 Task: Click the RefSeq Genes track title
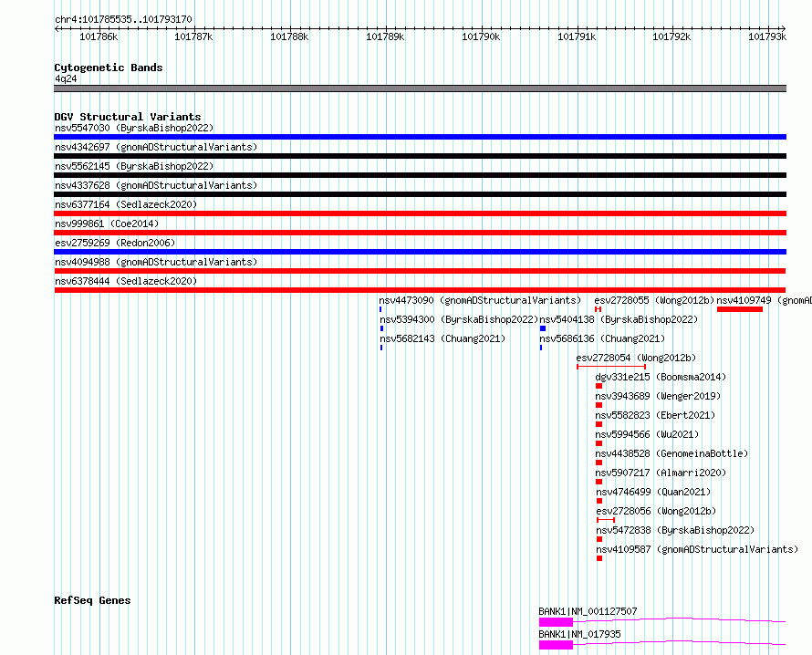pyautogui.click(x=92, y=600)
